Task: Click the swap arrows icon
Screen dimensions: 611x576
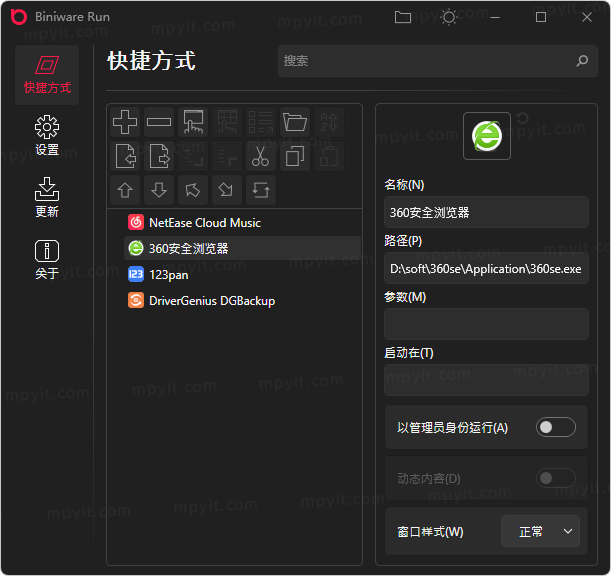Action: coord(261,190)
